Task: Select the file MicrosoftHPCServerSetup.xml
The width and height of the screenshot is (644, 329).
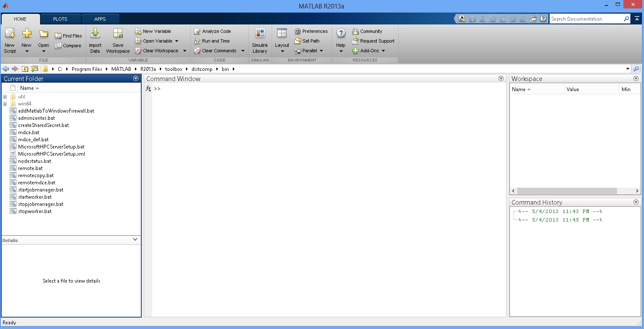Action: click(51, 154)
